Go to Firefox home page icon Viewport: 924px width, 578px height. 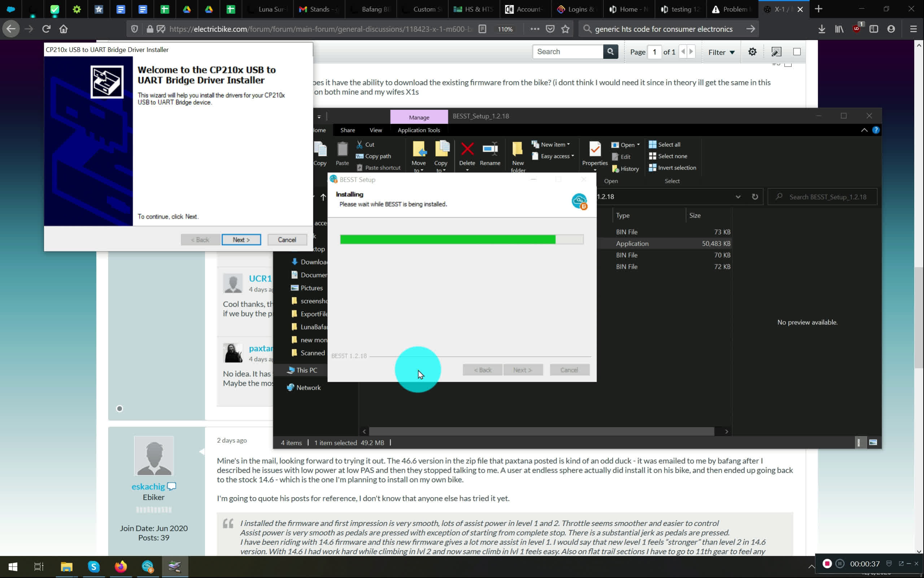tap(64, 29)
